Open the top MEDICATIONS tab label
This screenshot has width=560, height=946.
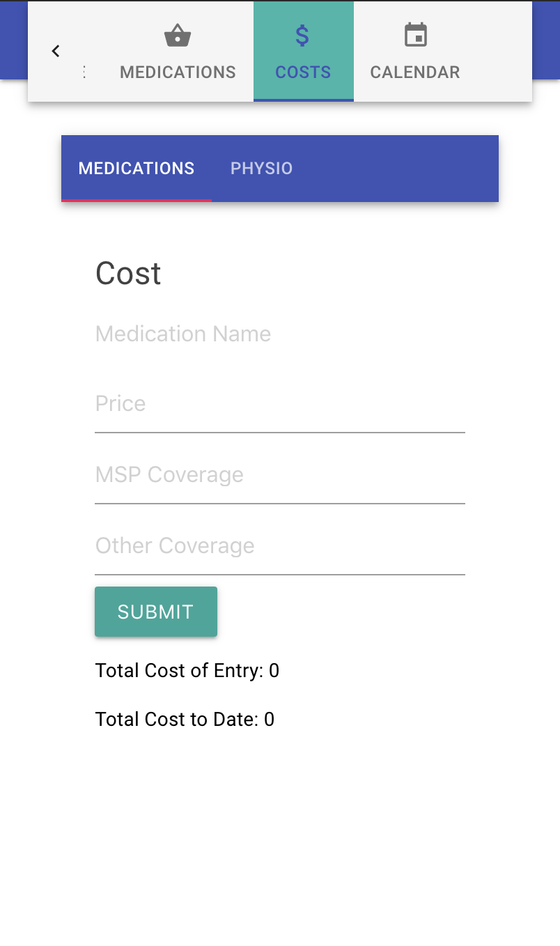[x=178, y=72]
